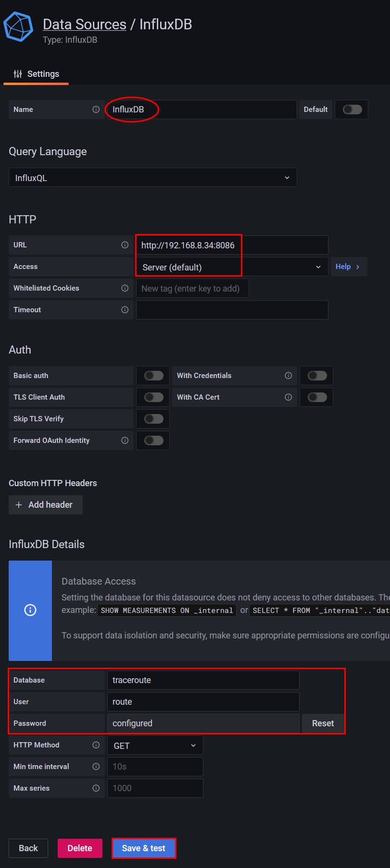
Task: Click the SHOW MEASUREMENTS ON _internal code text
Action: pyautogui.click(x=167, y=611)
